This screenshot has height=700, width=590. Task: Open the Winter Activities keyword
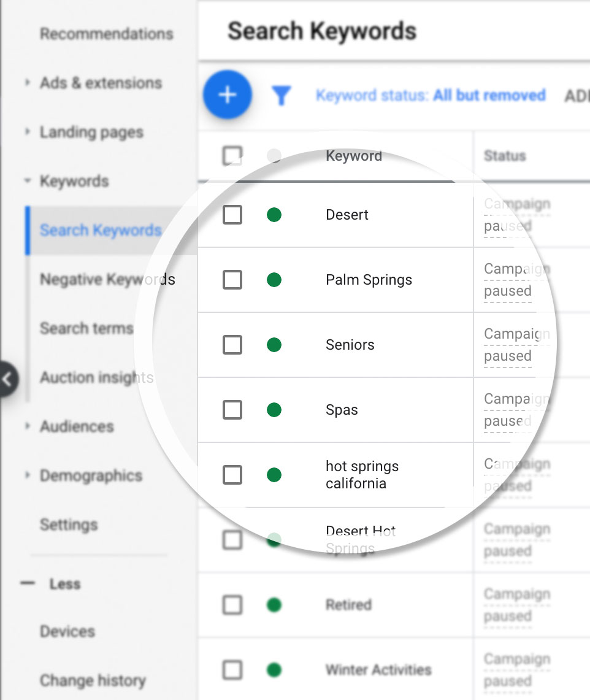tap(378, 670)
